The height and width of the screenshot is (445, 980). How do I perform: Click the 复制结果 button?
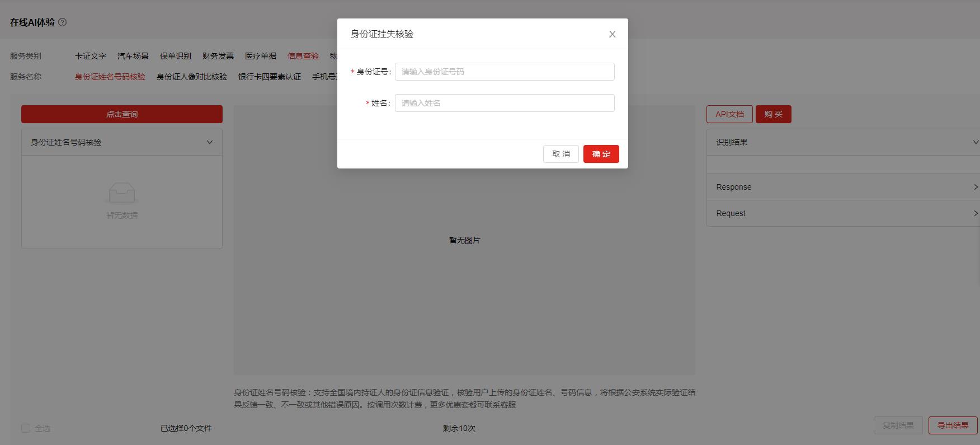pyautogui.click(x=898, y=425)
